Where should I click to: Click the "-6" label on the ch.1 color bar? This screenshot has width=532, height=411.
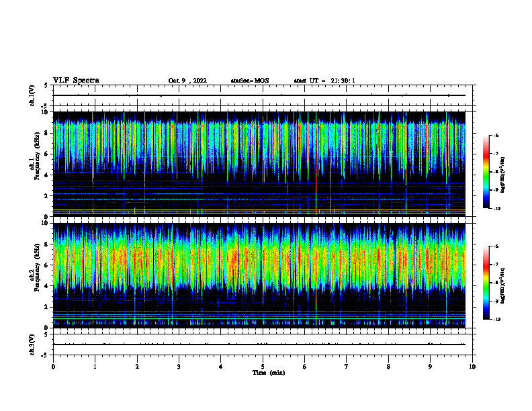point(496,135)
